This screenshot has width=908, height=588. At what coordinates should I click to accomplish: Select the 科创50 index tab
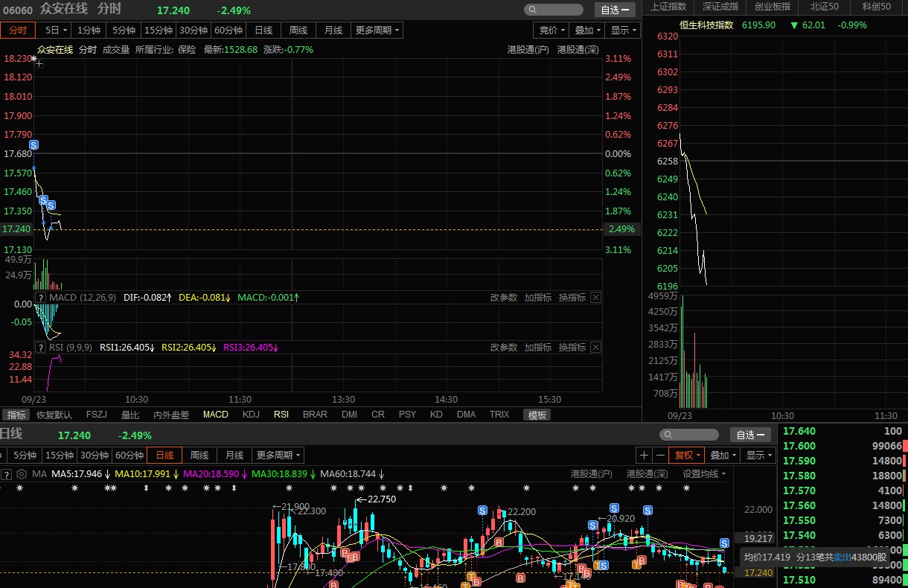[877, 7]
